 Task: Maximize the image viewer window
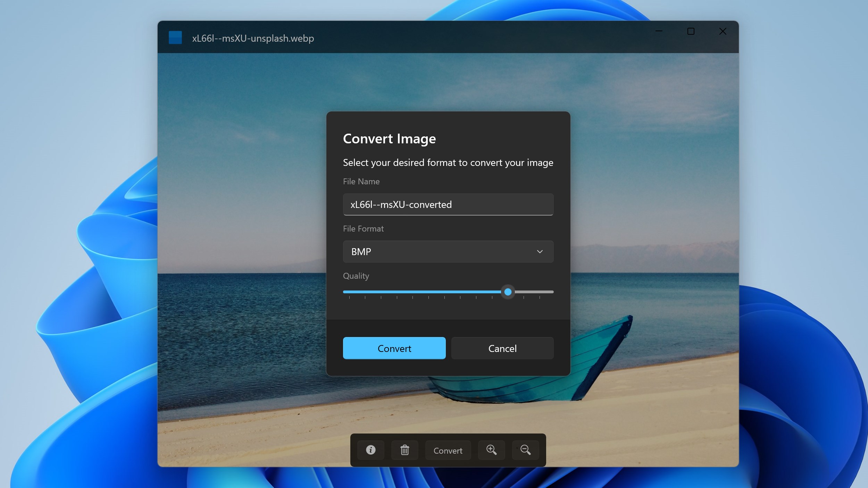(x=691, y=31)
